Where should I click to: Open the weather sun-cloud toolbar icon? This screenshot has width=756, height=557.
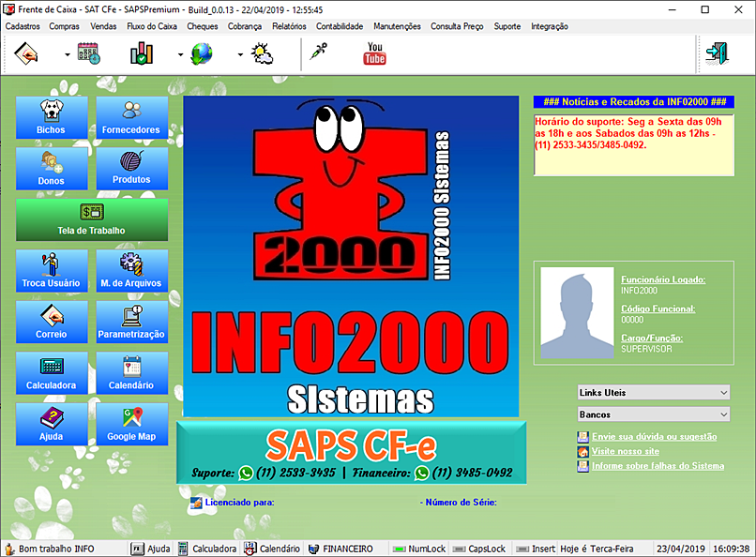[x=263, y=53]
